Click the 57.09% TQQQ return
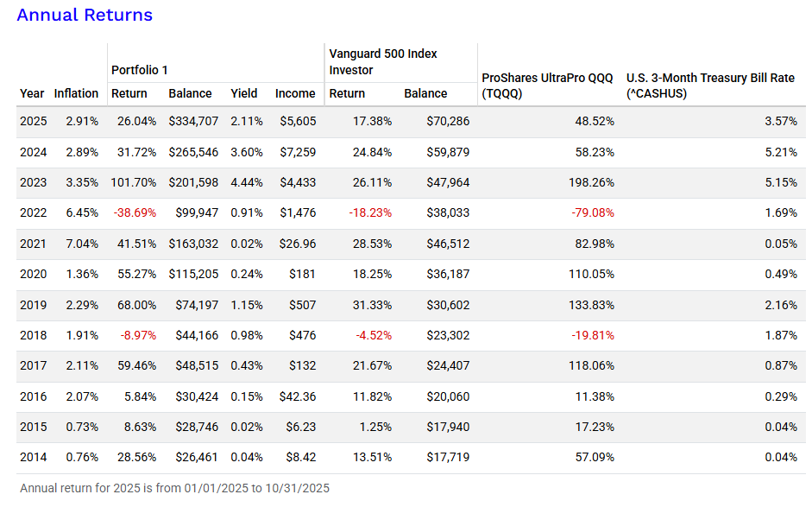 595,457
